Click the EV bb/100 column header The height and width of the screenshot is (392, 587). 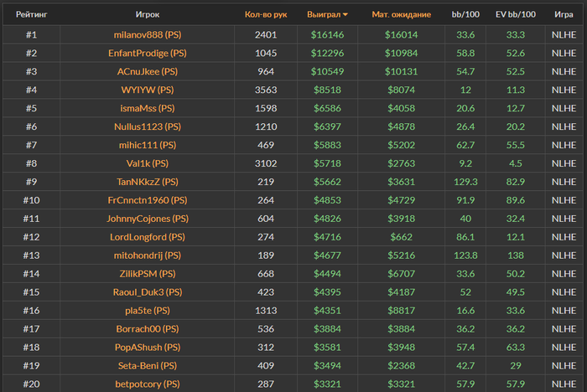tap(516, 14)
